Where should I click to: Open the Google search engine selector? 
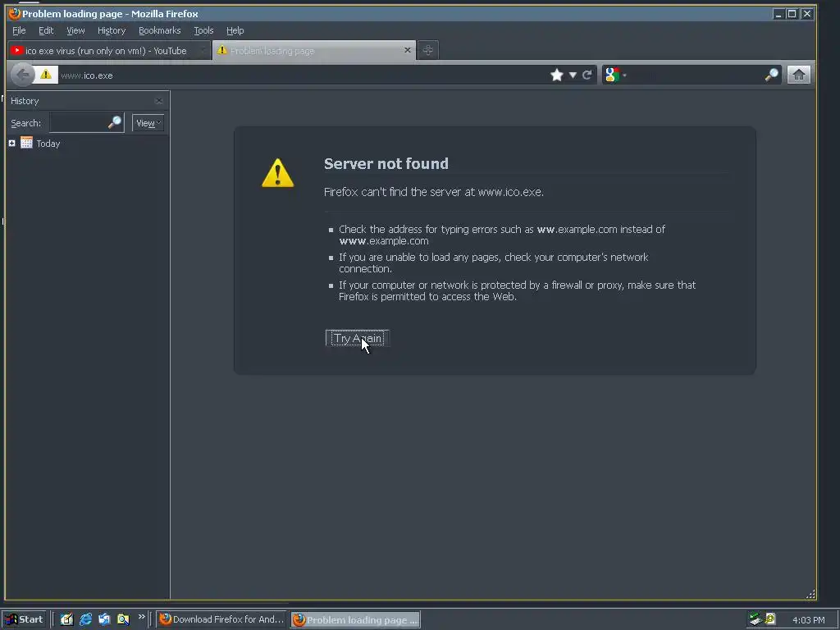[x=615, y=75]
